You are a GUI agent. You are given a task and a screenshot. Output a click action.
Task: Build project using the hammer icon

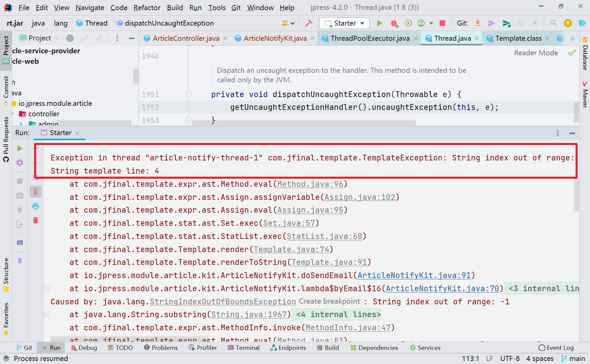click(309, 23)
